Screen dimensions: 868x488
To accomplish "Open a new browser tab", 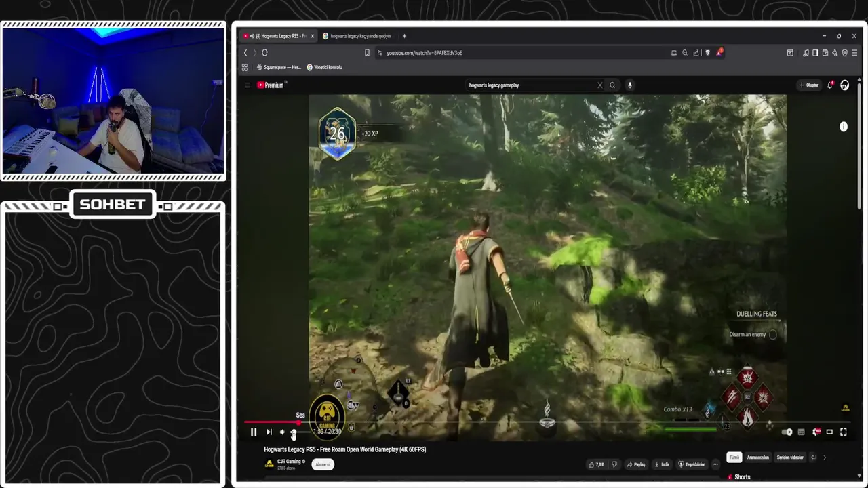I will click(404, 36).
